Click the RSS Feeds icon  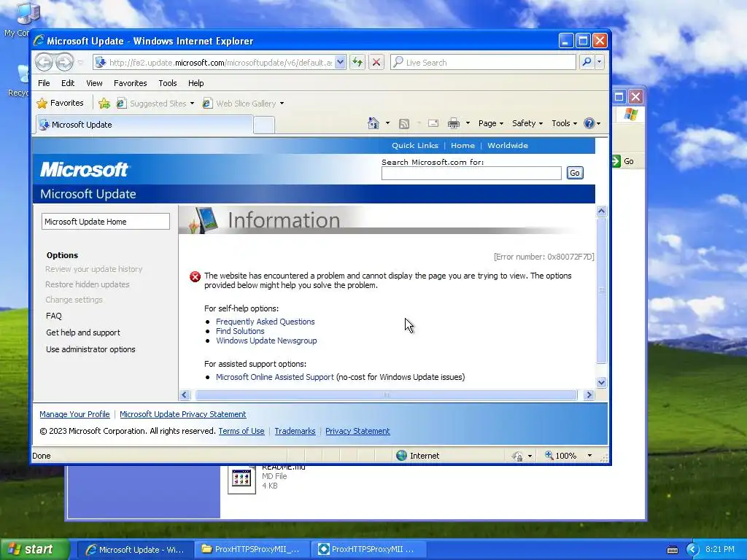404,124
